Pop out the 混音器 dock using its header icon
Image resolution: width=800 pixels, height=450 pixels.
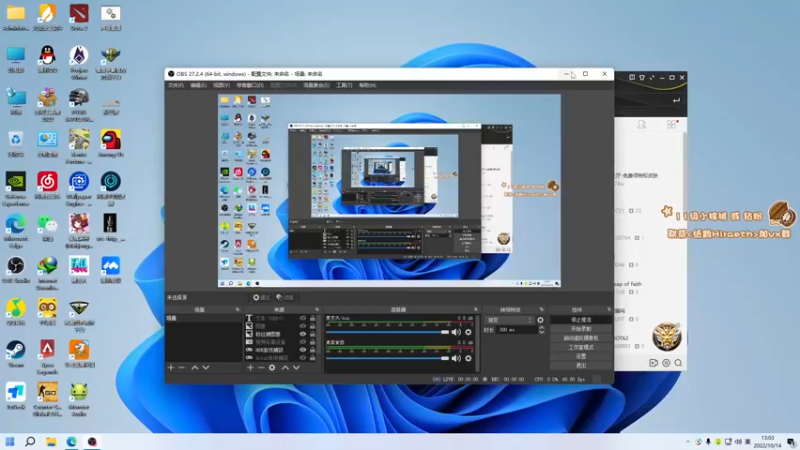point(476,310)
